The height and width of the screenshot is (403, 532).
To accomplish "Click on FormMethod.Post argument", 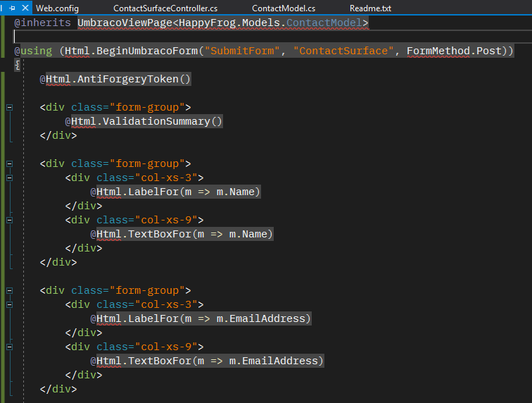I will pyautogui.click(x=454, y=51).
